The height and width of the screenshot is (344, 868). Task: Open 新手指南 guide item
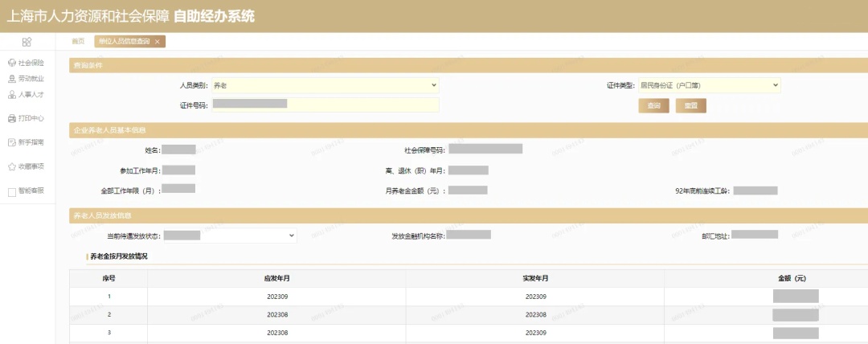pyautogui.click(x=26, y=142)
